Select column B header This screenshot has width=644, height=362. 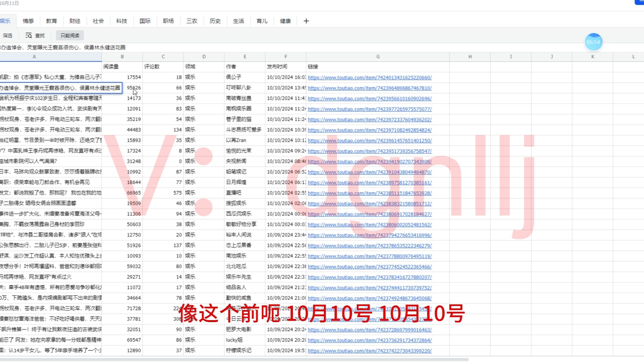[x=122, y=57]
